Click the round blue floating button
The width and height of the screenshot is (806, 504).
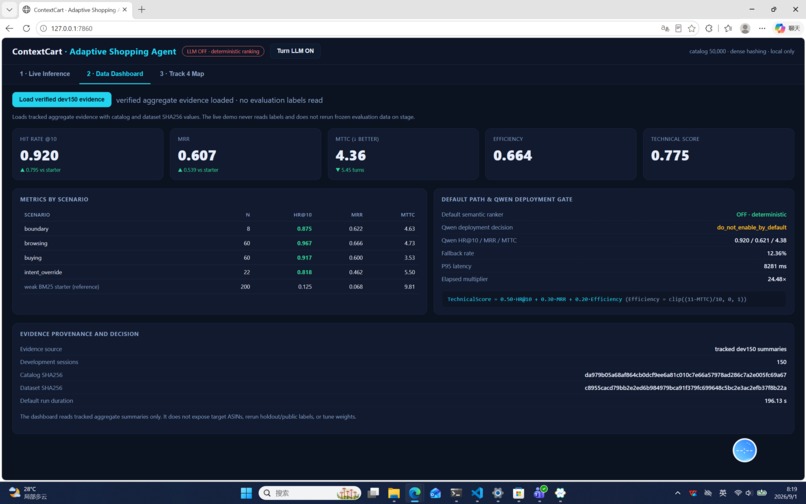coord(744,451)
